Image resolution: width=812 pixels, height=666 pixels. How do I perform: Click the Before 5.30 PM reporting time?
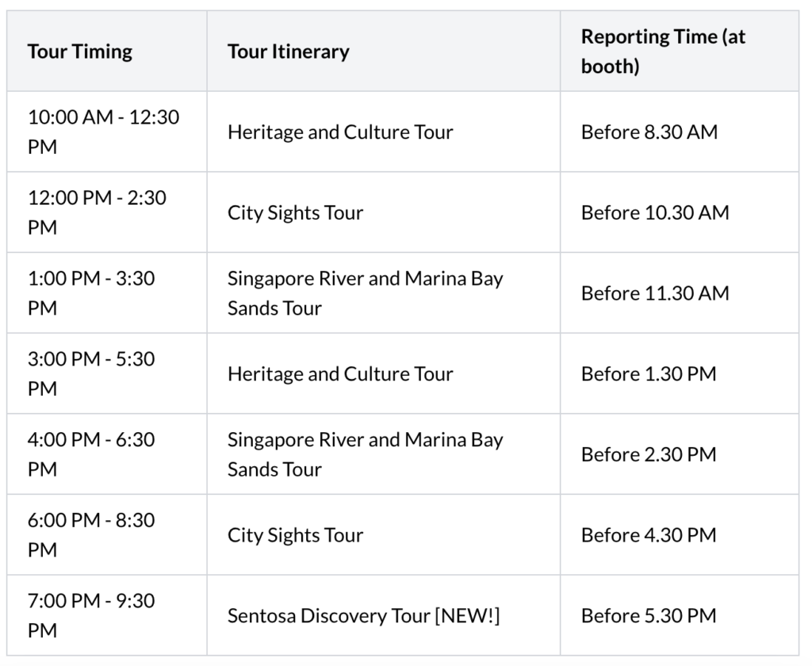click(x=649, y=615)
